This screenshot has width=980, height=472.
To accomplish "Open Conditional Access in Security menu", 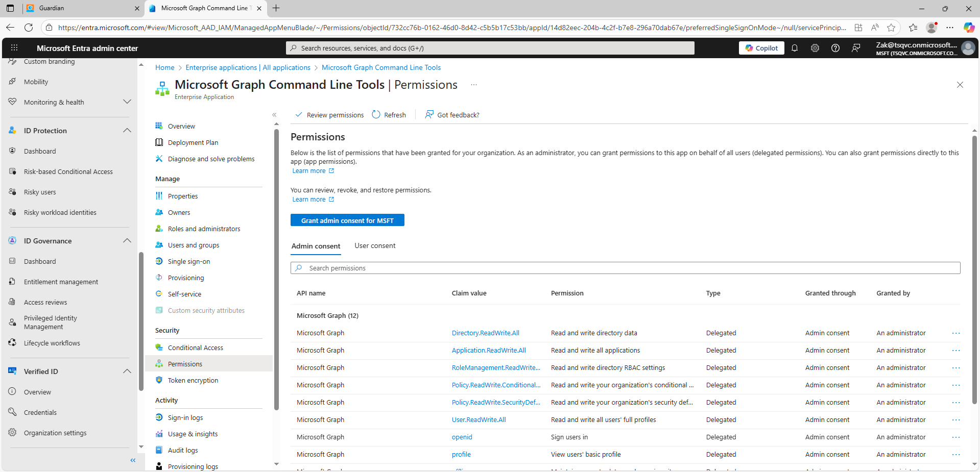I will (195, 348).
